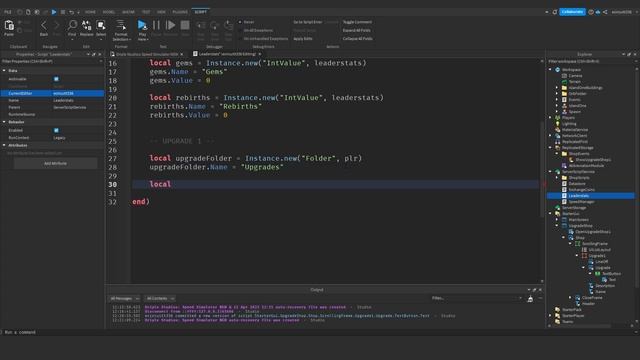Image resolution: width=640 pixels, height=360 pixels.
Task: Click the TextButton icon in Explorer
Action: pos(598,273)
